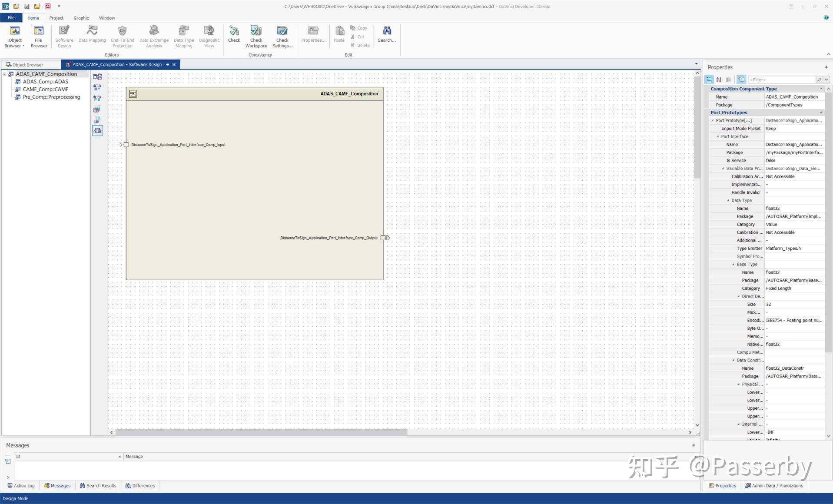Click the Search binoculars icon
This screenshot has height=504, width=833.
[x=386, y=33]
